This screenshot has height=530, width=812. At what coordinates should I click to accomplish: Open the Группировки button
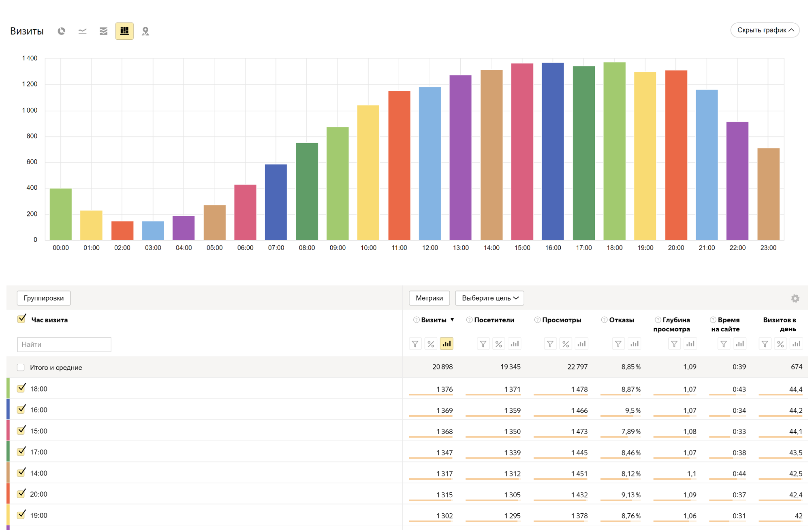tap(44, 298)
